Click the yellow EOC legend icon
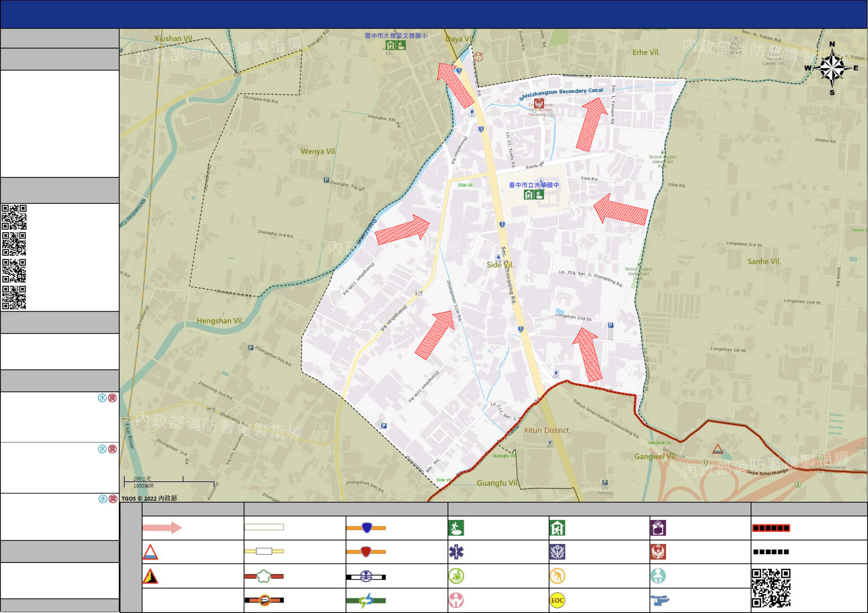Screen dimensions: 868x613 pyautogui.click(x=557, y=600)
